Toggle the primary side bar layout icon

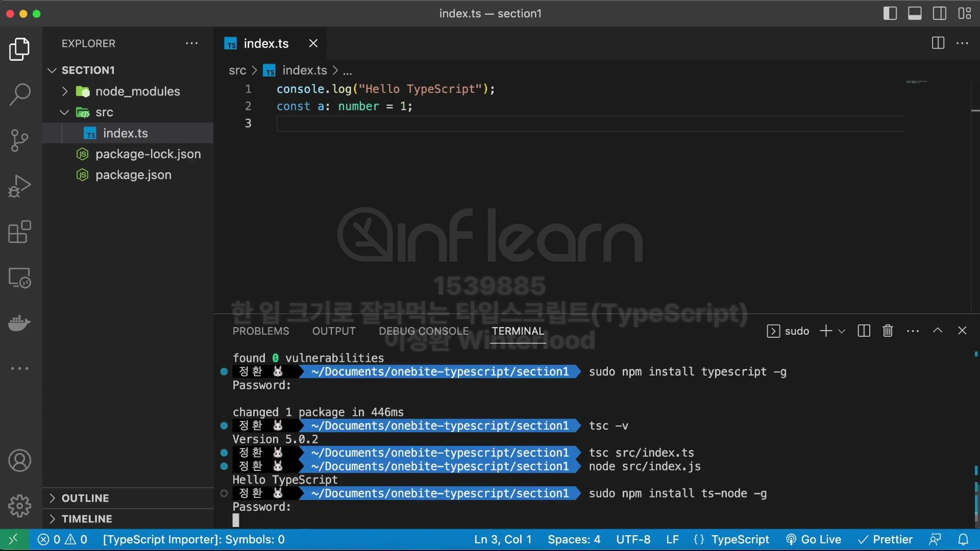[x=890, y=14]
